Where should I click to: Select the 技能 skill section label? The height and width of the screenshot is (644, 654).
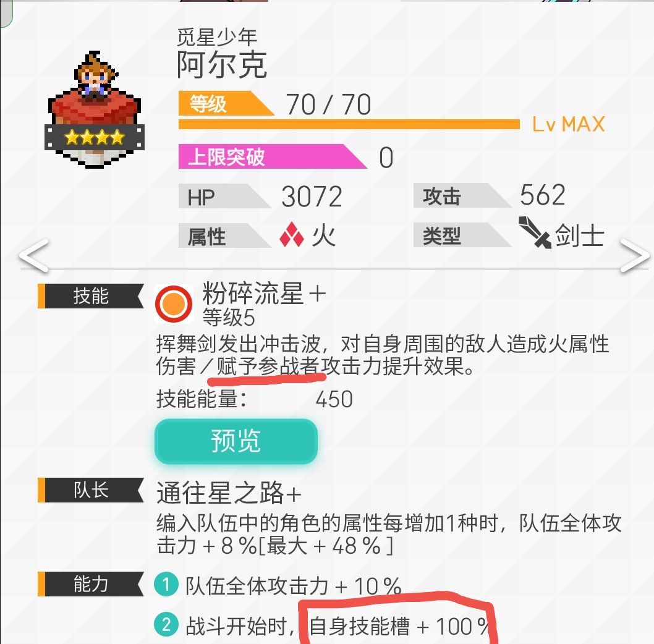(x=91, y=295)
